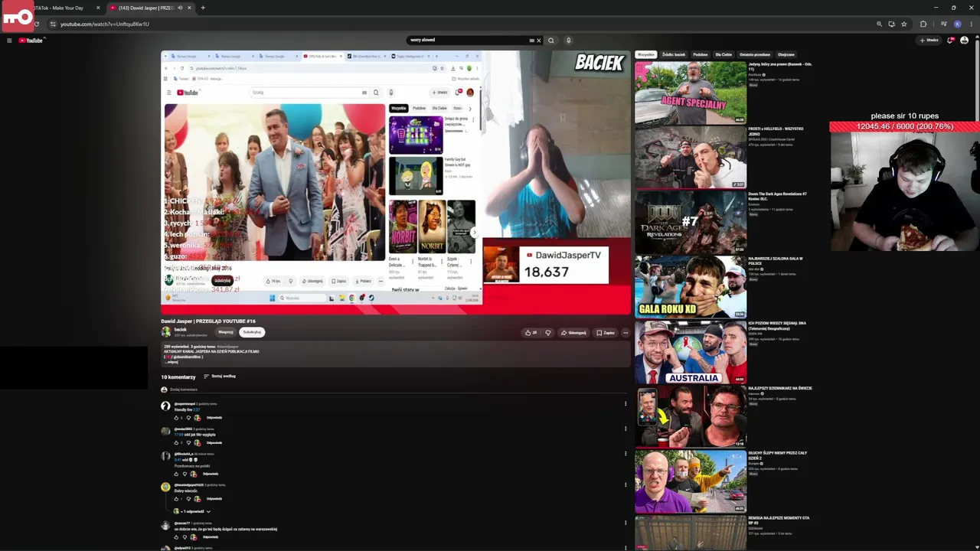Select the Podobne filter chip
This screenshot has width=980, height=551.
pos(701,55)
